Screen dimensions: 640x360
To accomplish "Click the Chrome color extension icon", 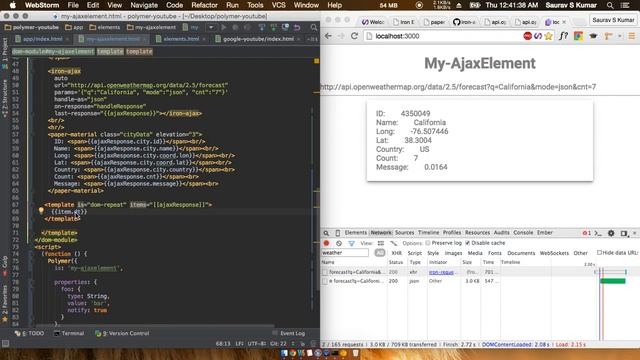I will coord(578,36).
